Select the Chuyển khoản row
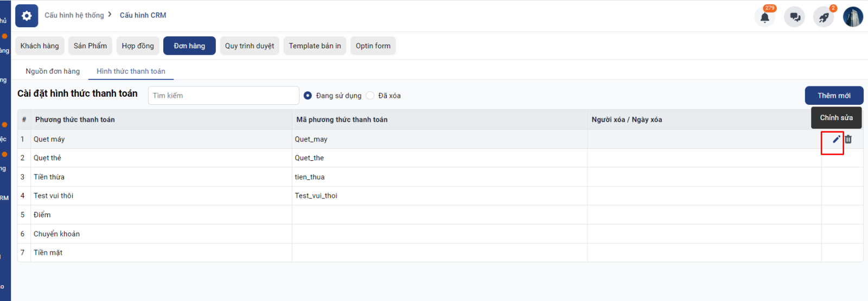 (56, 234)
